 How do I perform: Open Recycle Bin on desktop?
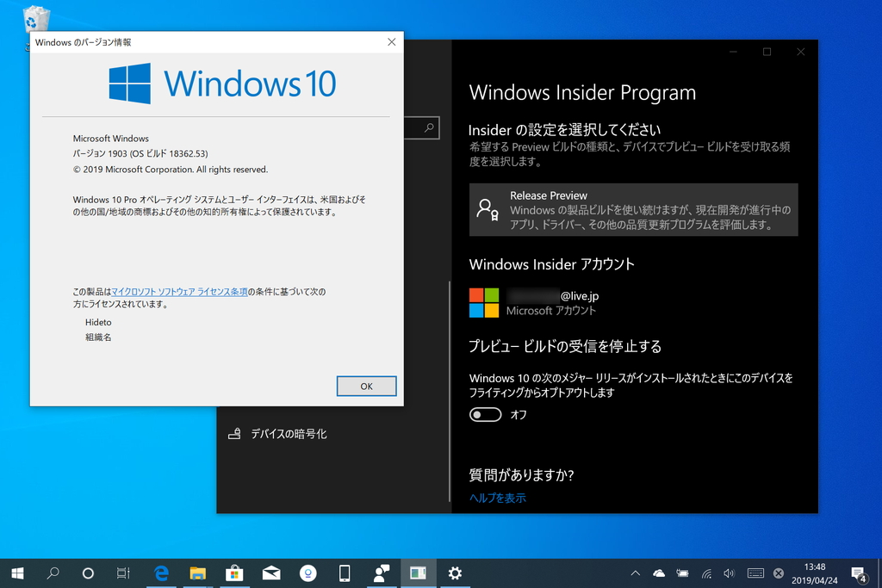coord(36,18)
